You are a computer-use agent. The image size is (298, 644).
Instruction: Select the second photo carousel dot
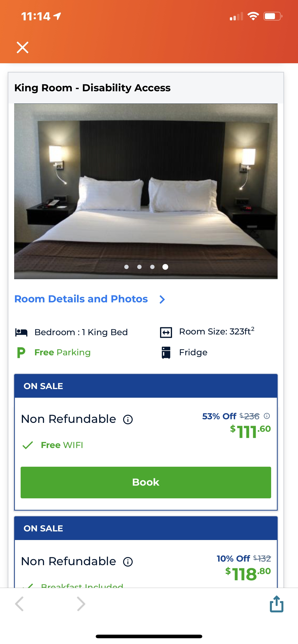[x=139, y=267]
